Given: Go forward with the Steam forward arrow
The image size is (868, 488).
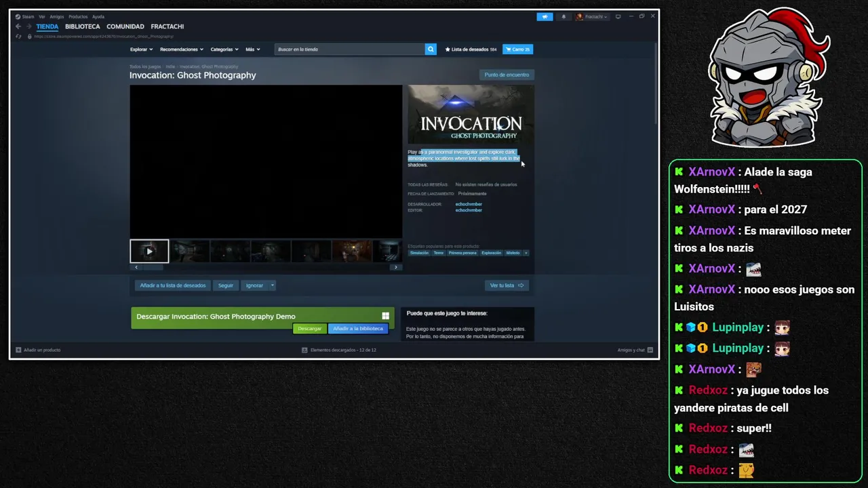Looking at the screenshot, I should coord(28,26).
